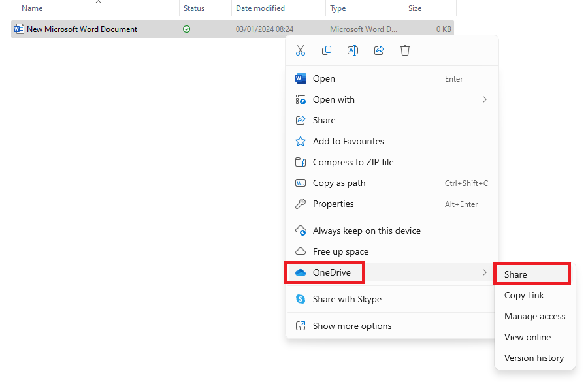Viewport: 588px width, 382px height.
Task: Click the star icon for Favourites
Action: [301, 141]
